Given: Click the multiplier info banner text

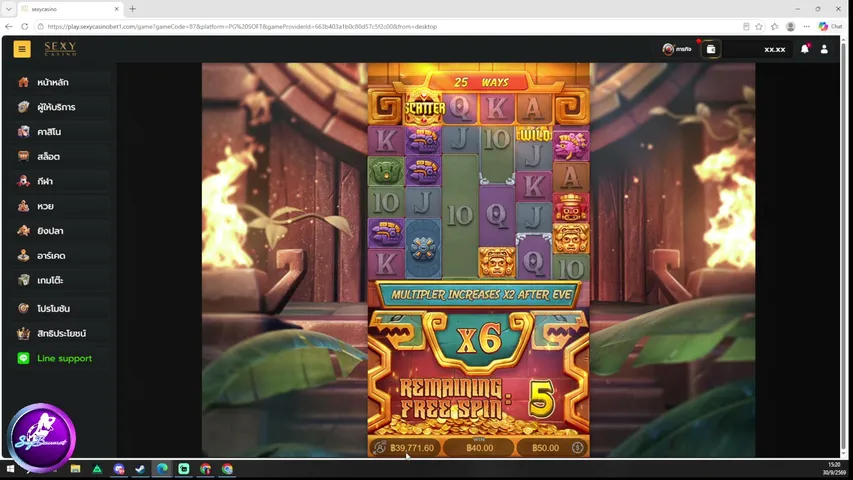Looking at the screenshot, I should pos(479,294).
